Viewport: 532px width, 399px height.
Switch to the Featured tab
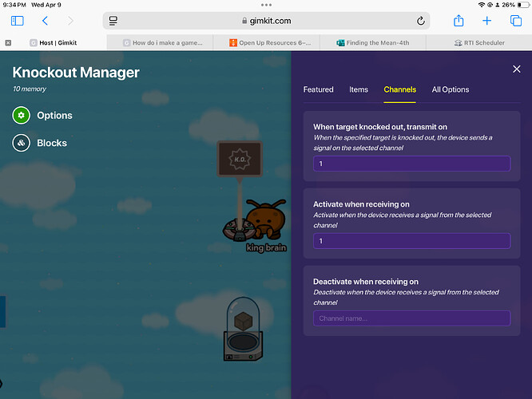(318, 89)
